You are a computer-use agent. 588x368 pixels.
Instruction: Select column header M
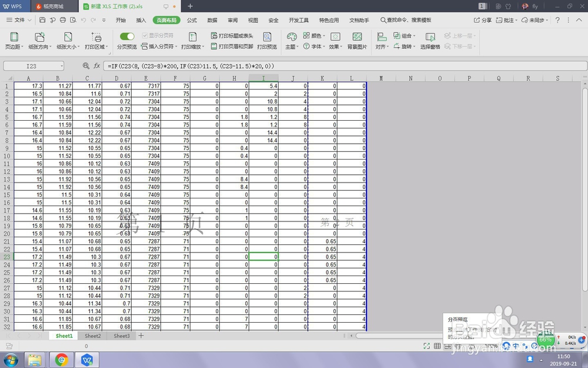pyautogui.click(x=381, y=78)
